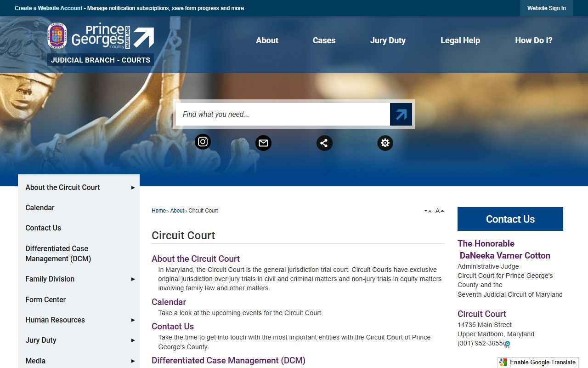This screenshot has height=368, width=588.
Task: Open the Cases top menu
Action: click(x=324, y=40)
